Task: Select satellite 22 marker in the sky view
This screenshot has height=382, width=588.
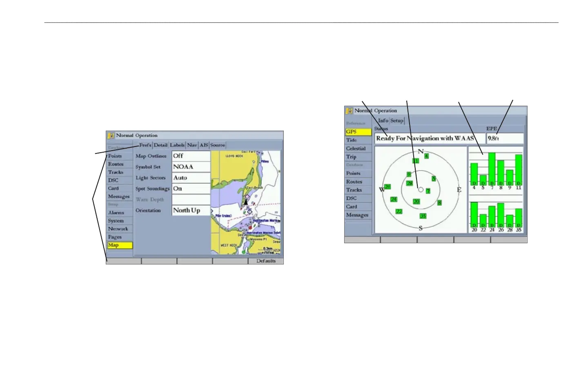Action: (399, 211)
